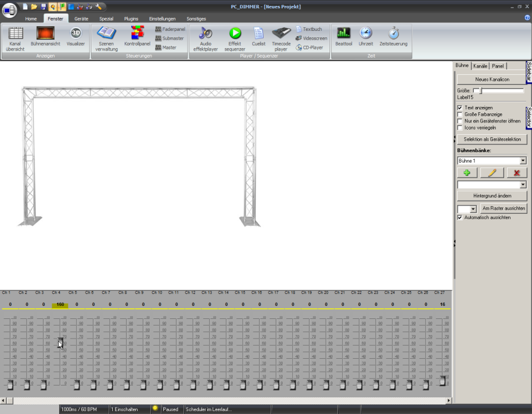Click Selektion als Geräteselektion button

[x=492, y=139]
